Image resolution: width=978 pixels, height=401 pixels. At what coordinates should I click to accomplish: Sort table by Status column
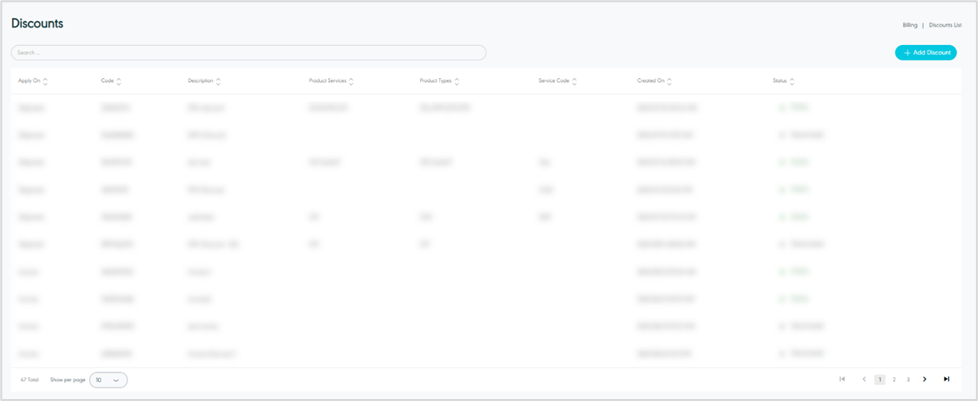pyautogui.click(x=792, y=81)
